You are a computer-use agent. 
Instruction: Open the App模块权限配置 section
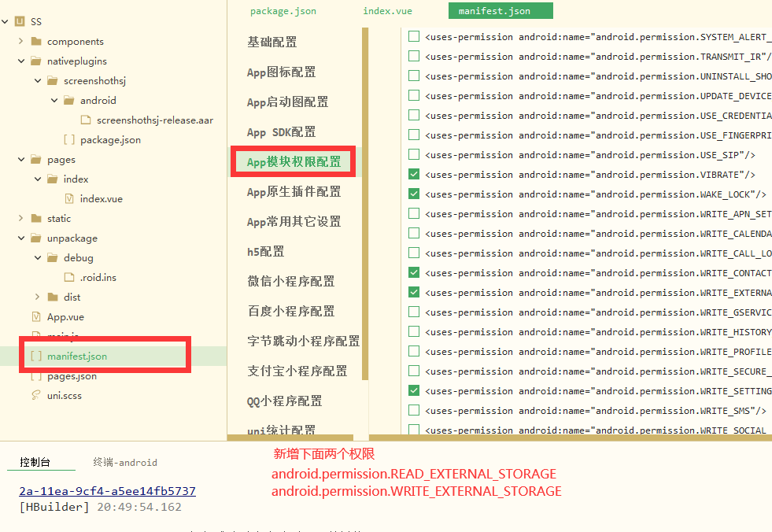tap(294, 162)
